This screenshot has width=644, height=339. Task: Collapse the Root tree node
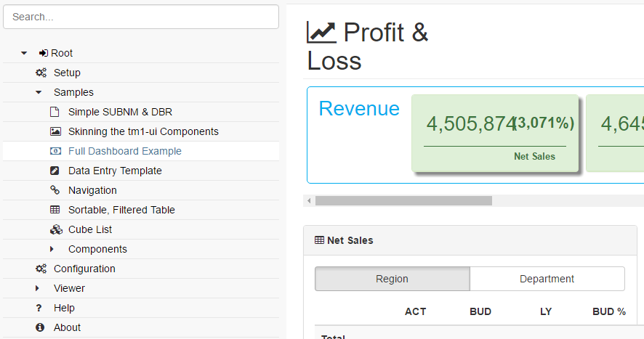coord(24,53)
